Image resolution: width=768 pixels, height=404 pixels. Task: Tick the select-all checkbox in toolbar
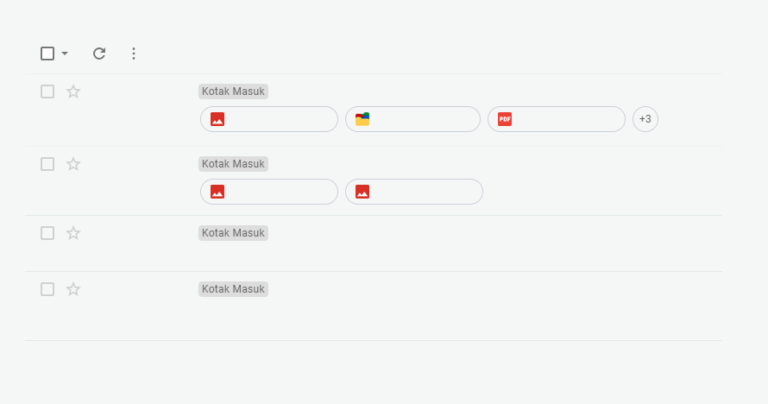[48, 53]
